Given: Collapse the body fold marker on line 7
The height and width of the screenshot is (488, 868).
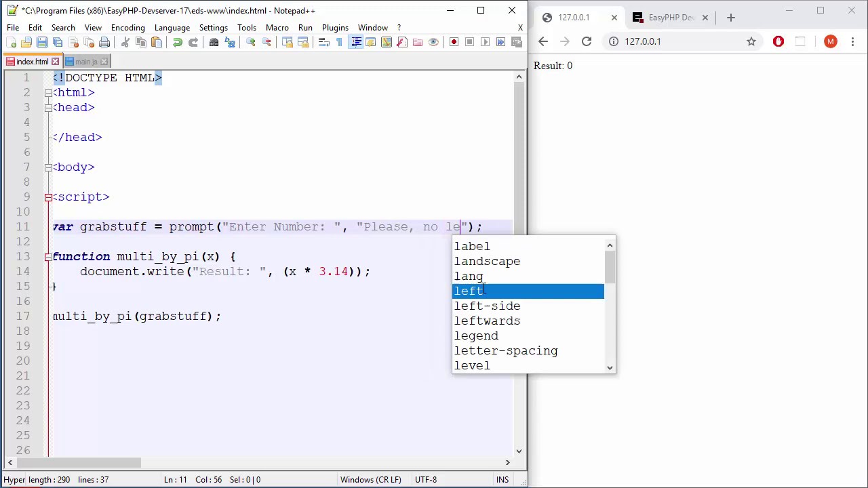Looking at the screenshot, I should click(x=48, y=167).
